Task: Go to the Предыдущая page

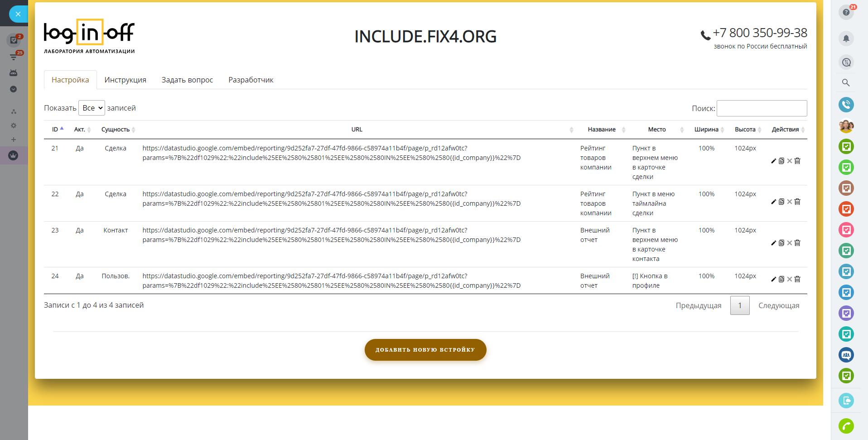Action: 698,305
